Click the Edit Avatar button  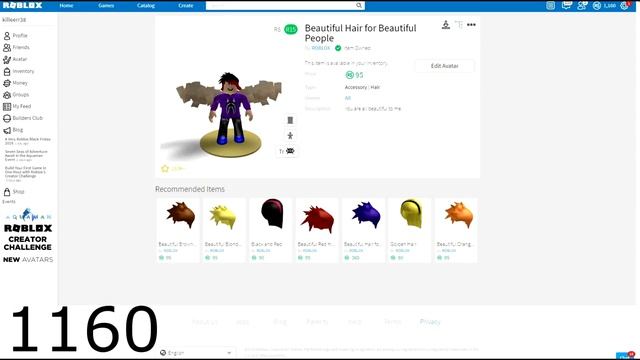(444, 66)
